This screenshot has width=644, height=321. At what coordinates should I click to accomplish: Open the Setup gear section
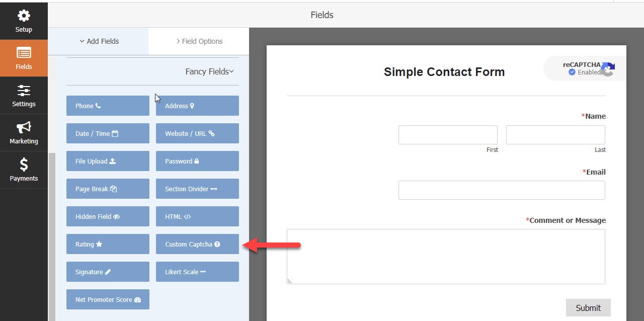click(x=24, y=21)
